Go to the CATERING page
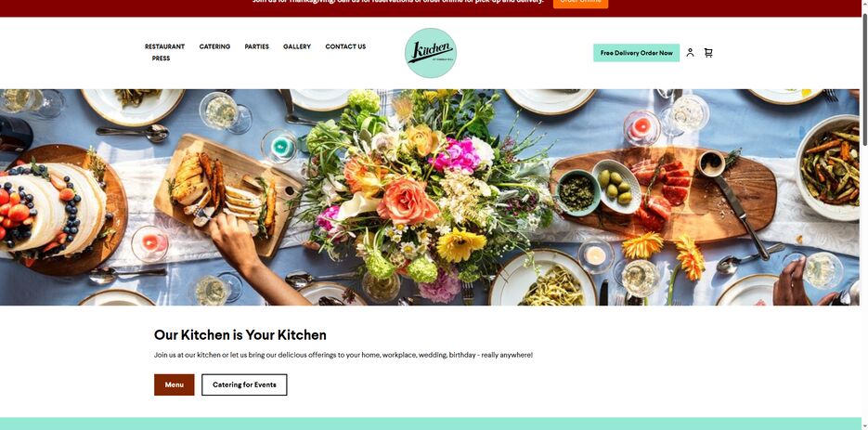 (x=214, y=46)
